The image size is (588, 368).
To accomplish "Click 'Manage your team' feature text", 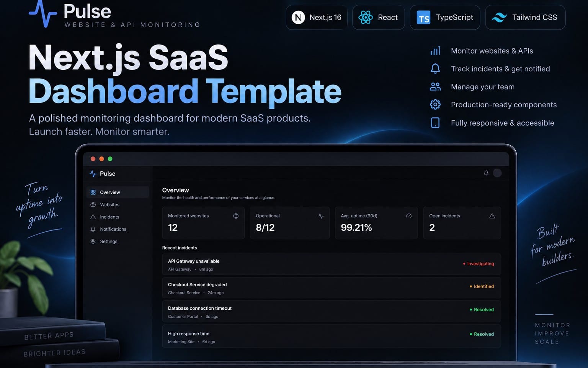I will [x=483, y=87].
